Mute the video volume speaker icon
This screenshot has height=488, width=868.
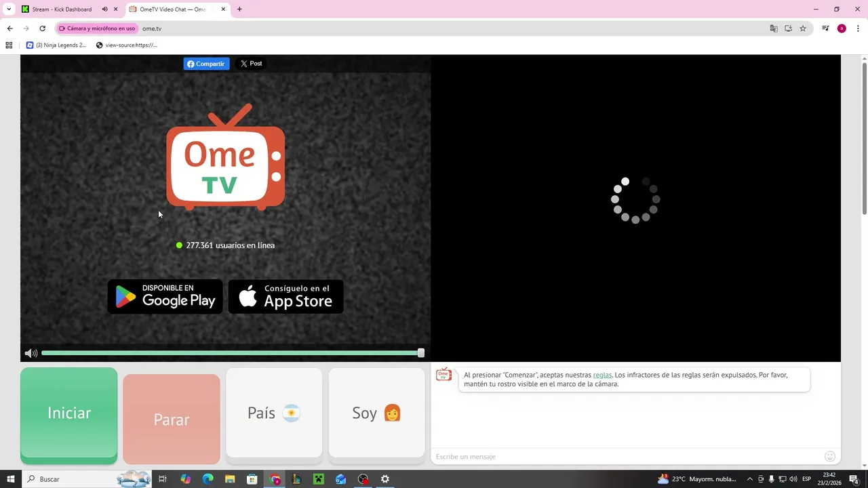point(31,353)
